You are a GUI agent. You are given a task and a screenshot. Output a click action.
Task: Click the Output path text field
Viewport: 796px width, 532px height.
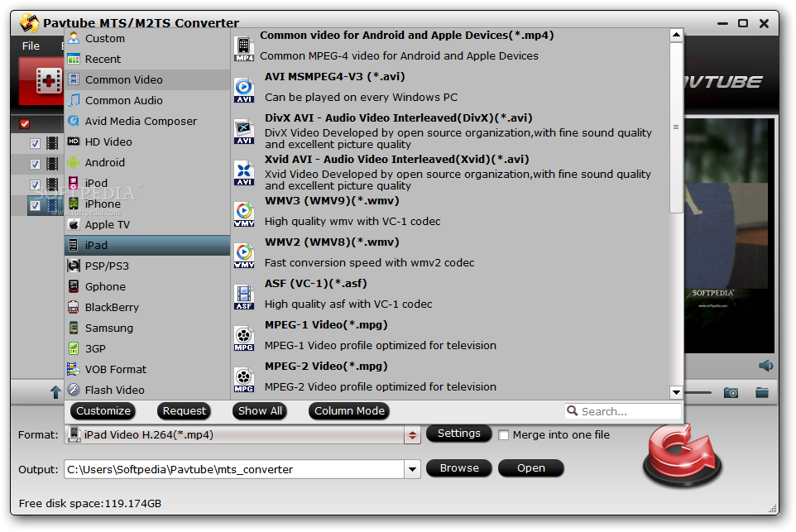click(234, 470)
